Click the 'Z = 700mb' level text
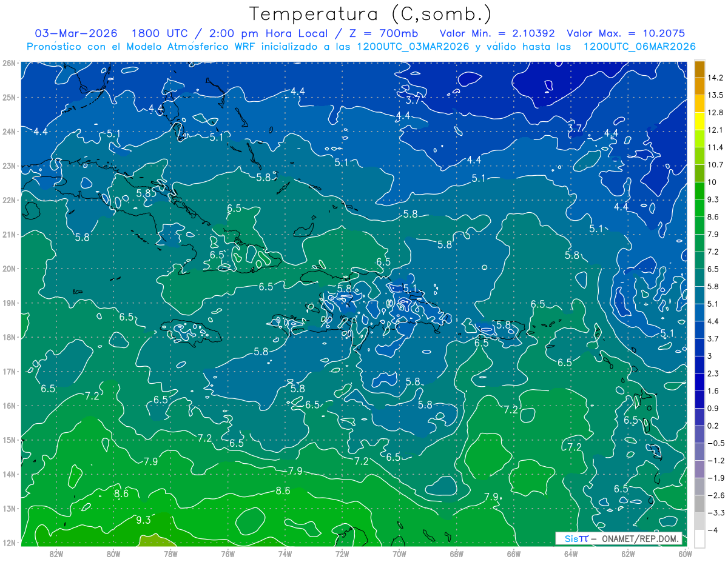The image size is (728, 562). (383, 33)
